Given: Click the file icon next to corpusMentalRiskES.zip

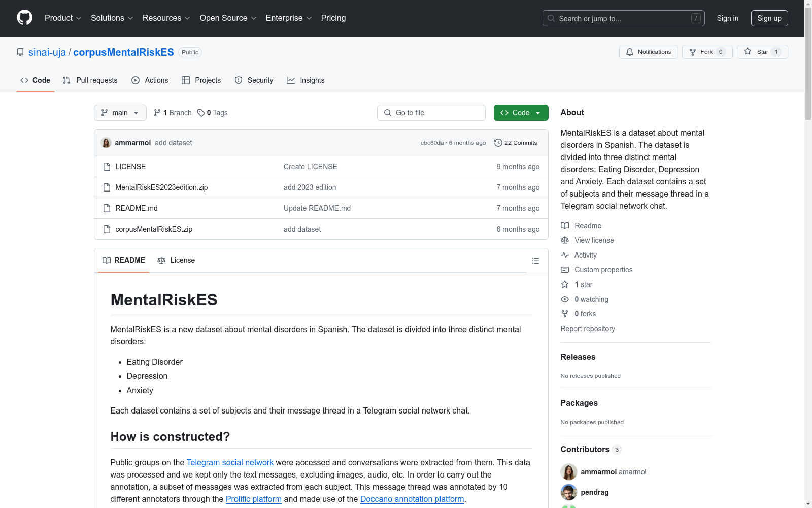Looking at the screenshot, I should [x=107, y=229].
